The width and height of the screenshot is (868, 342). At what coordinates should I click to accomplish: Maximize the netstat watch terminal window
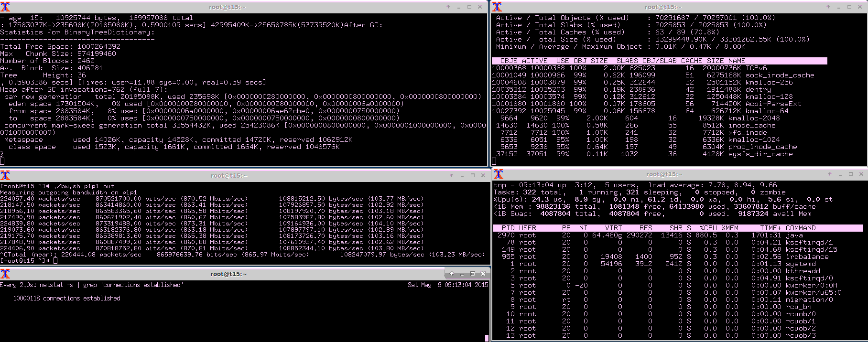pyautogui.click(x=473, y=274)
